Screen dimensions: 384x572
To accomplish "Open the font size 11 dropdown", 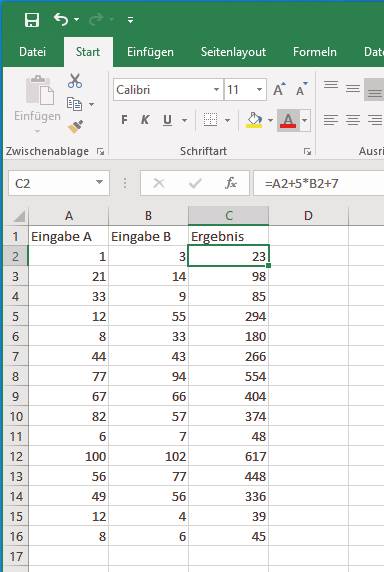I will (x=259, y=89).
